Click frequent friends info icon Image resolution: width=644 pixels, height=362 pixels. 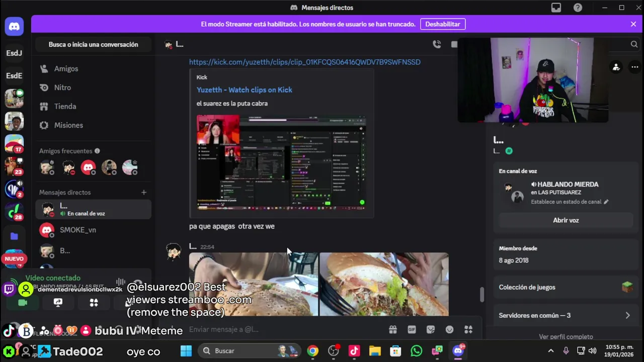[x=97, y=151]
